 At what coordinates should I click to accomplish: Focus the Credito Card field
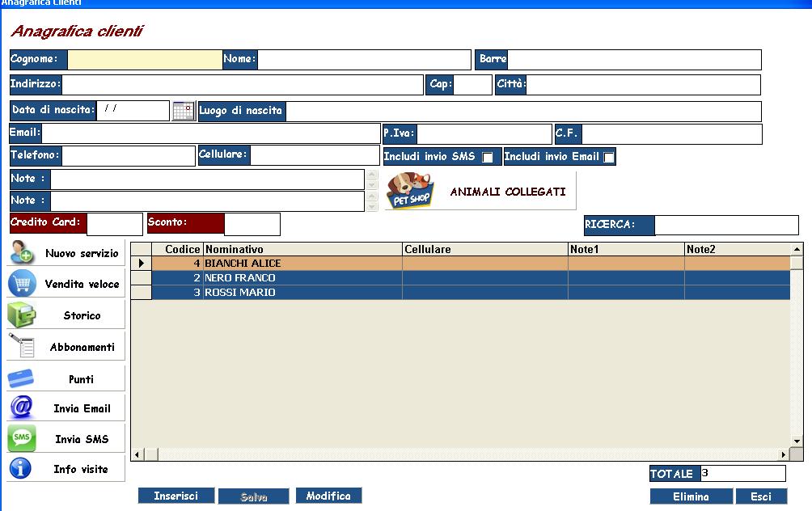coord(115,224)
